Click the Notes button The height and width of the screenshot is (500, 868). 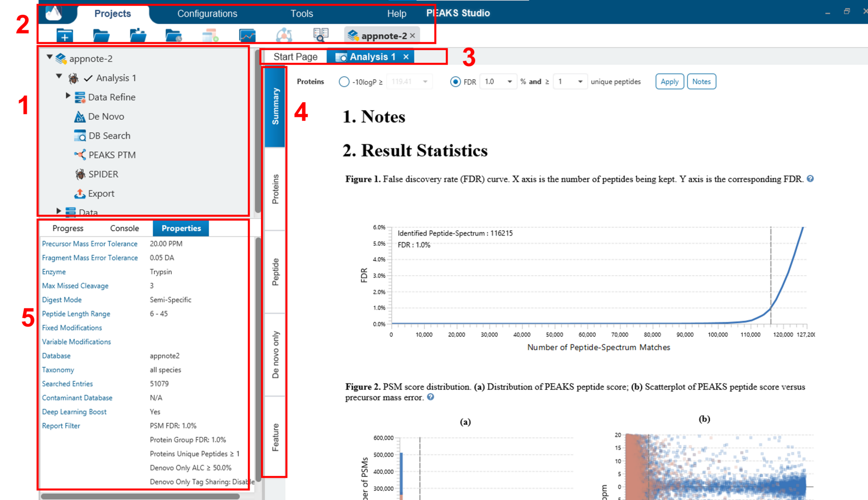(x=701, y=82)
